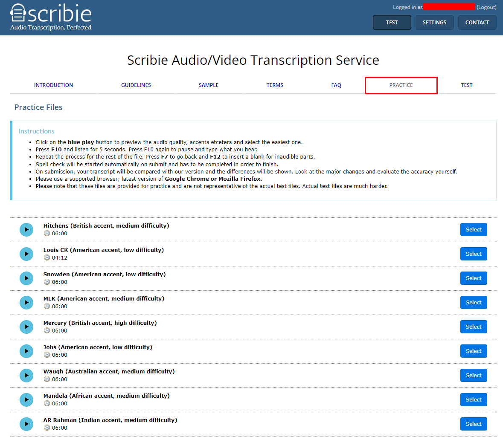
Task: Click the clock icon under Mandela
Action: [47, 404]
